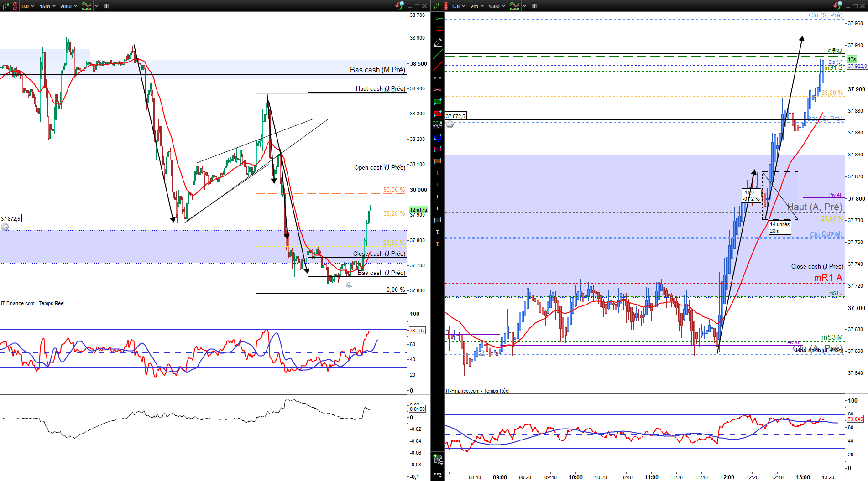Select the pink segment drawing tool

(x=438, y=90)
